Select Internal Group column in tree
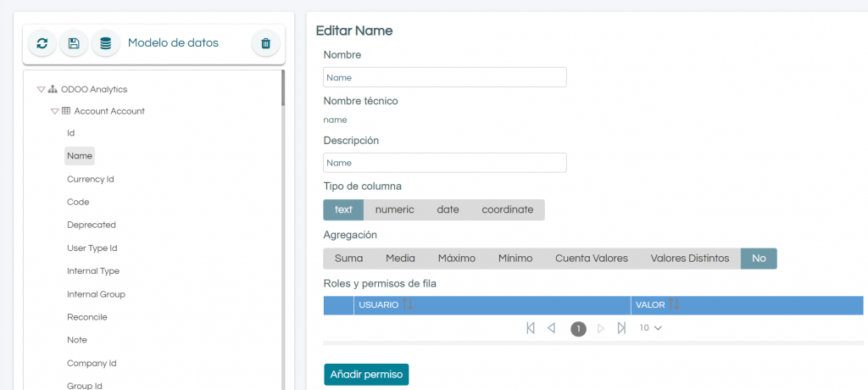This screenshot has width=868, height=390. 97,295
